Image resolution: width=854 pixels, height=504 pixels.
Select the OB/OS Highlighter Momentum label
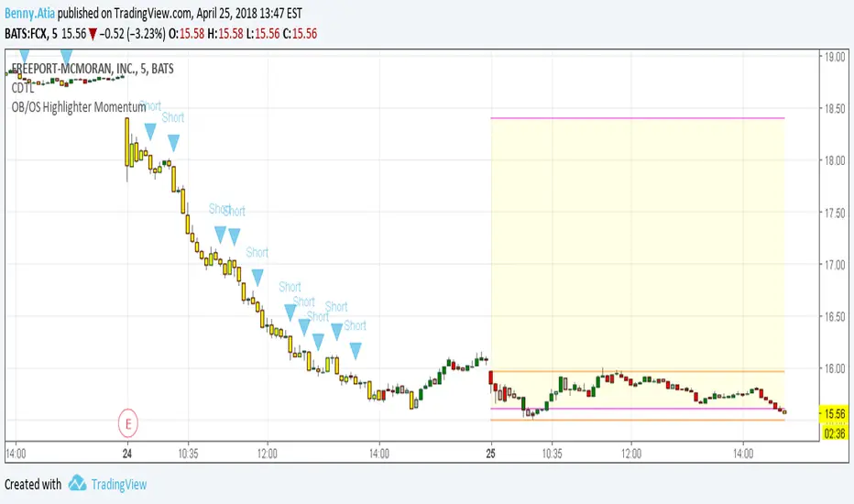click(79, 107)
